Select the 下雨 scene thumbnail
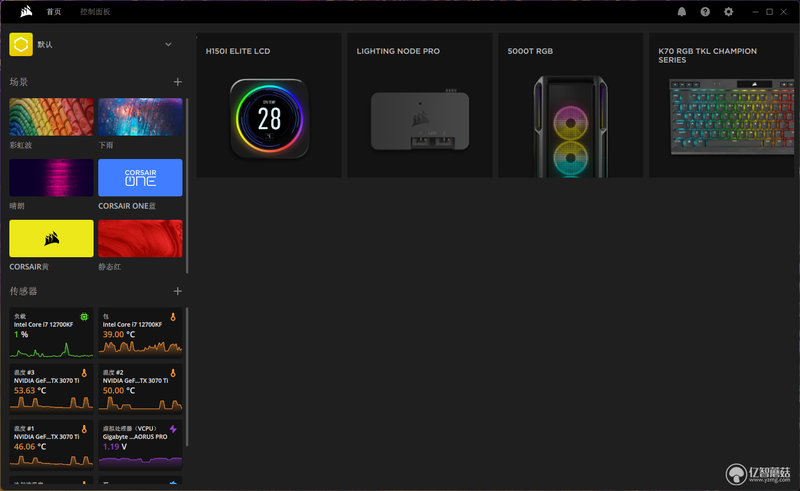Screen dimensions: 800x491 140,117
